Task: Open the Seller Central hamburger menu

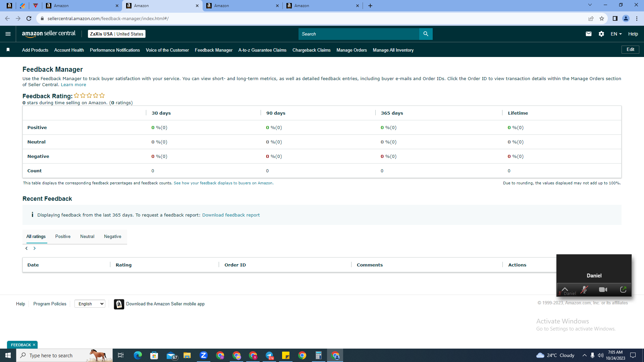Action: coord(8,34)
